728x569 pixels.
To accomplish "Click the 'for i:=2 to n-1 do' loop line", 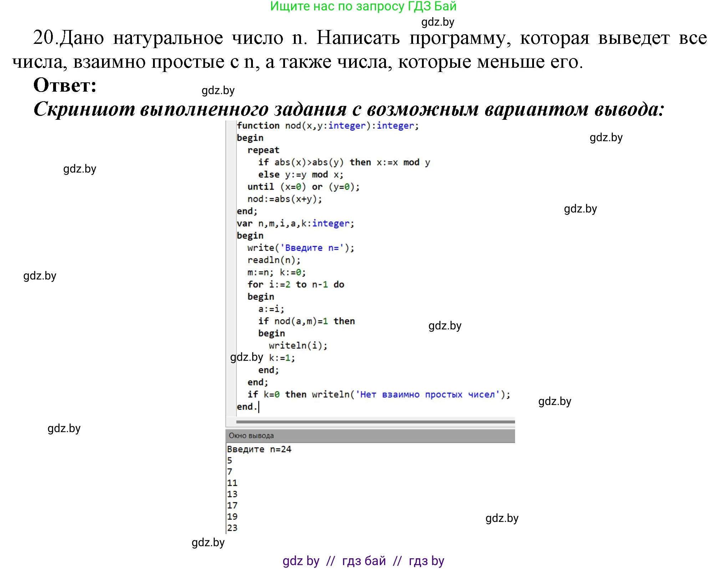I will point(296,284).
